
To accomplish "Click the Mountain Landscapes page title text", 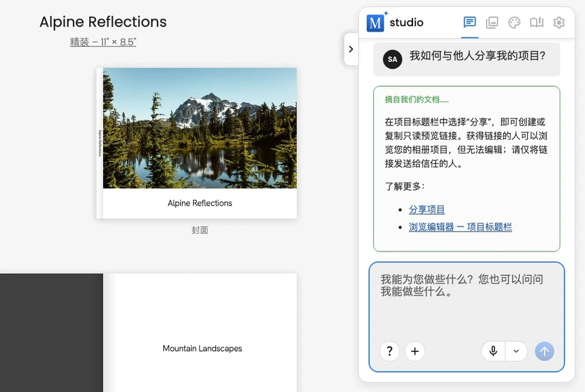I will coord(202,349).
